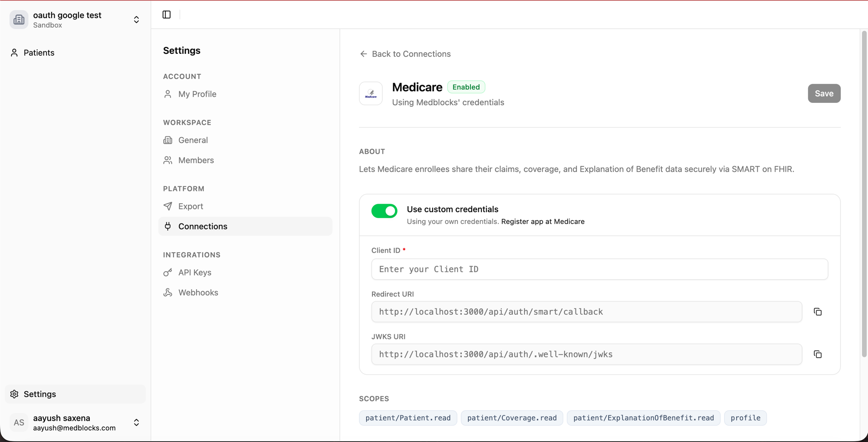Viewport: 868px width, 442px height.
Task: Open General workspace settings
Action: tap(245, 140)
